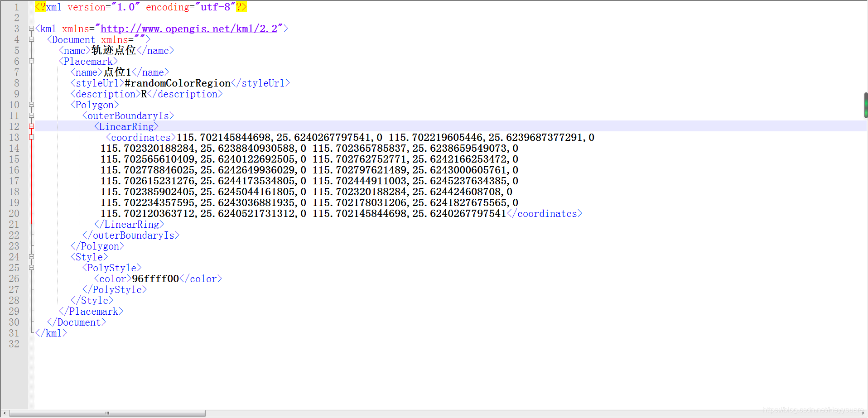Click the highlighted opening LinearRing tag

pyautogui.click(x=126, y=127)
